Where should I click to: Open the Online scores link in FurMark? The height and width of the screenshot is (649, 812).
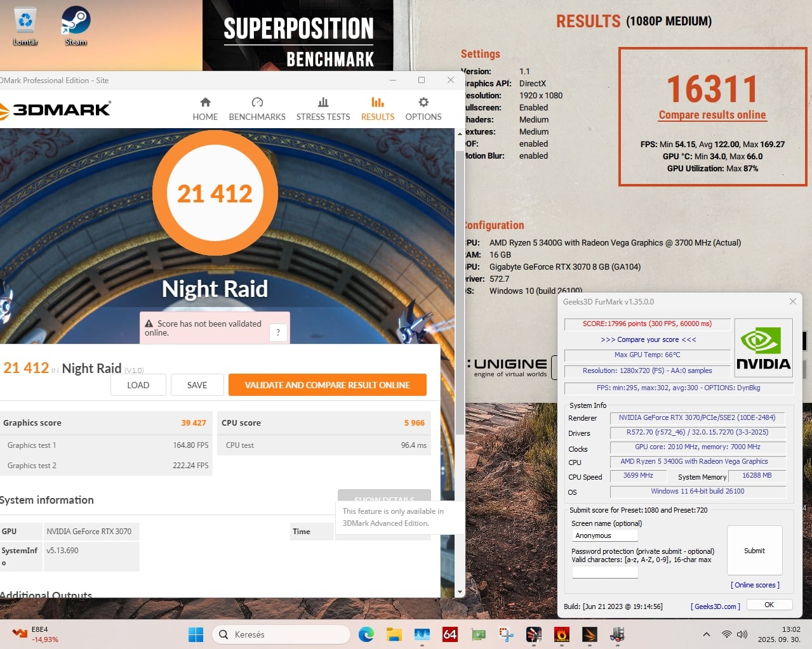755,585
